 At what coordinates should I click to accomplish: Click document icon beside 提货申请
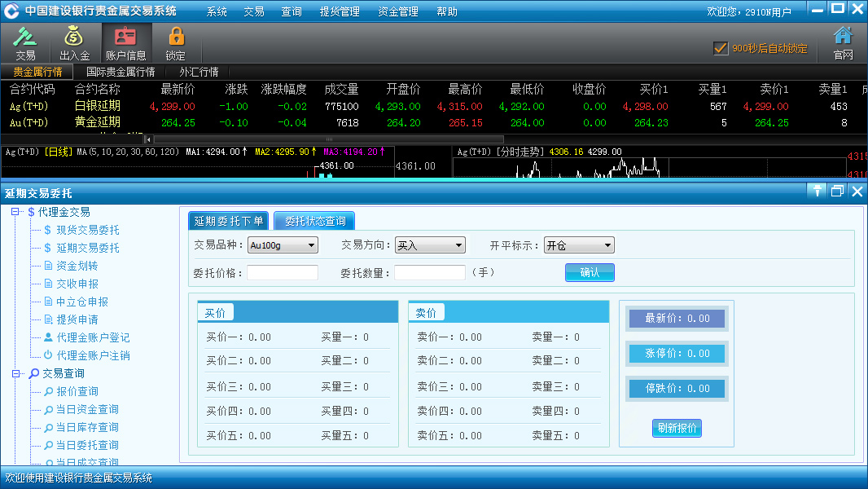[48, 319]
